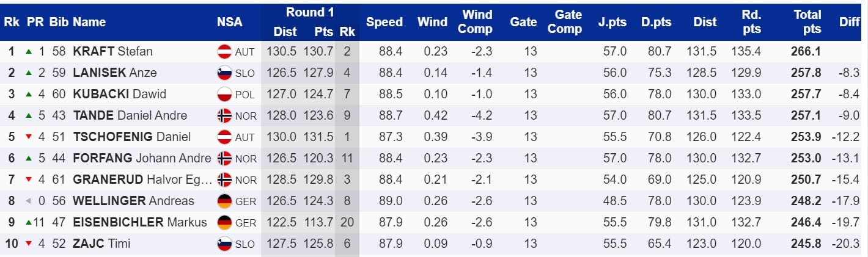Click ZAJC Timi's name link
This screenshot has width=868, height=257.
[x=101, y=244]
